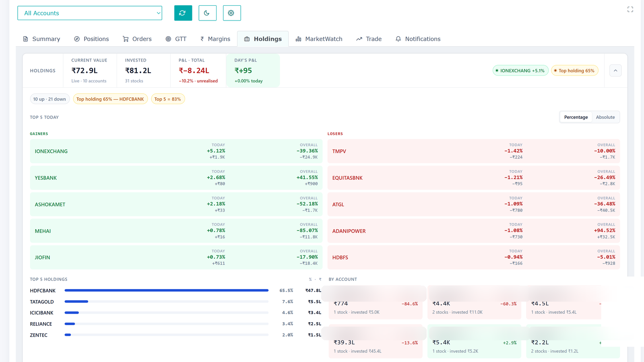Open account card showing ₹4.4K
644x362 pixels.
(x=474, y=302)
